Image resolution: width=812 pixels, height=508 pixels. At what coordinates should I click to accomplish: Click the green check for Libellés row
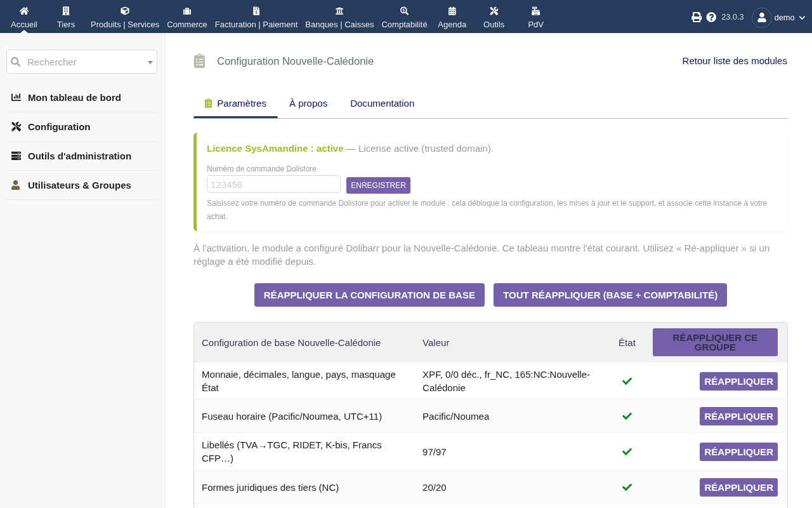(x=627, y=451)
